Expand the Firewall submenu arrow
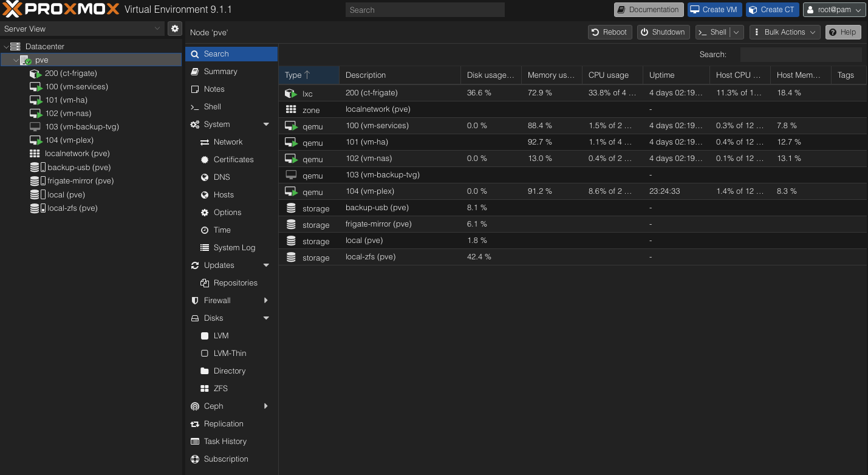868x475 pixels. (x=266, y=301)
